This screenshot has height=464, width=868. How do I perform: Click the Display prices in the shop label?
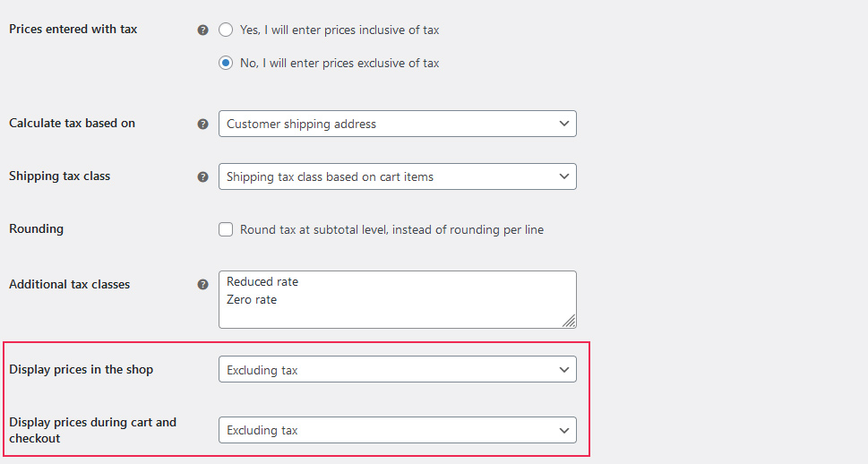[x=81, y=369]
